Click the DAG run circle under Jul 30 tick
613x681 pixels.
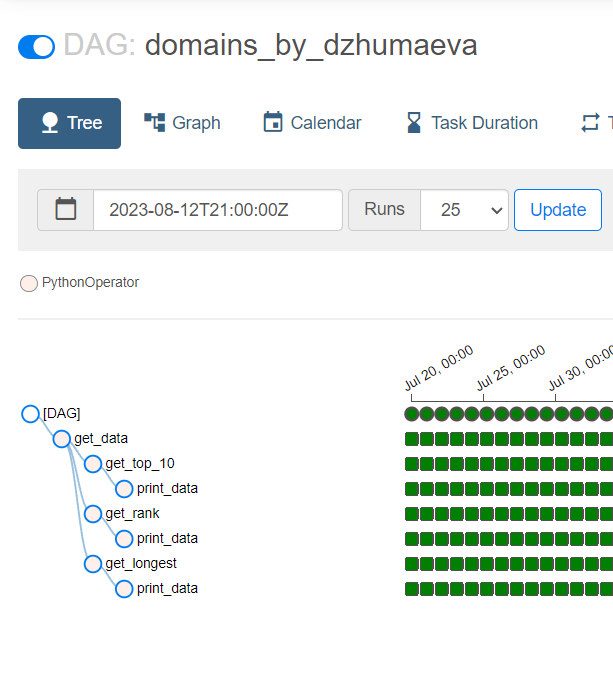coord(561,414)
